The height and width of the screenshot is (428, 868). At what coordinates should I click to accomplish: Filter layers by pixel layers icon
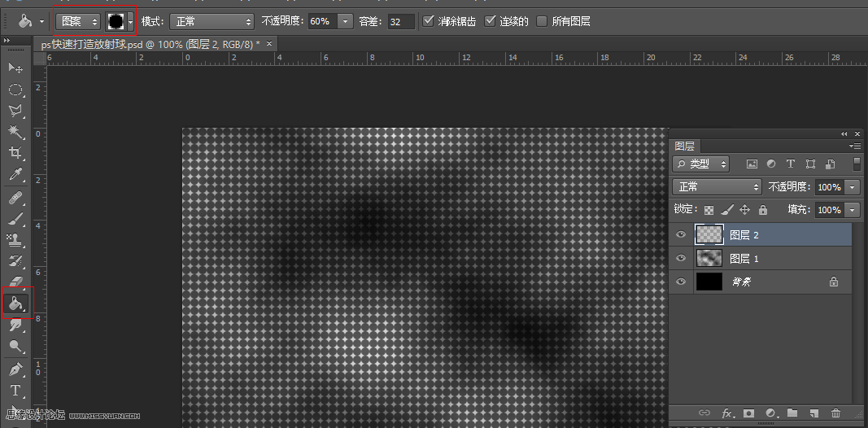[752, 164]
